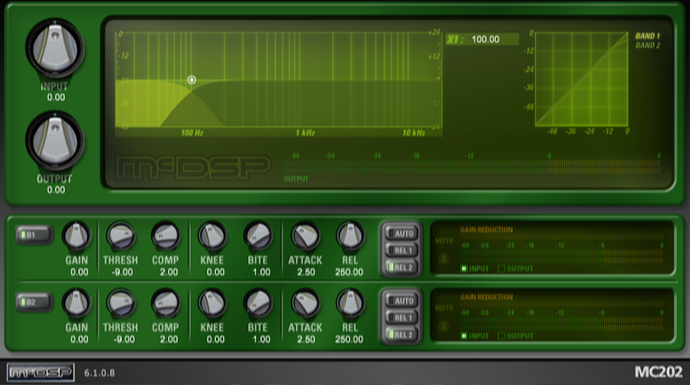This screenshot has height=385, width=690.
Task: Select Band 2 in the transfer curve display
Action: click(x=647, y=45)
